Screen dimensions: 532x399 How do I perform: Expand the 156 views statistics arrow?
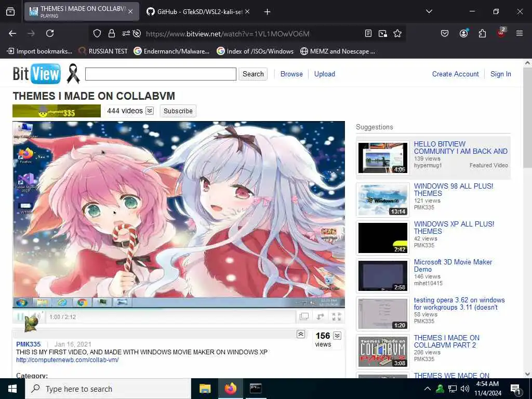tap(337, 336)
